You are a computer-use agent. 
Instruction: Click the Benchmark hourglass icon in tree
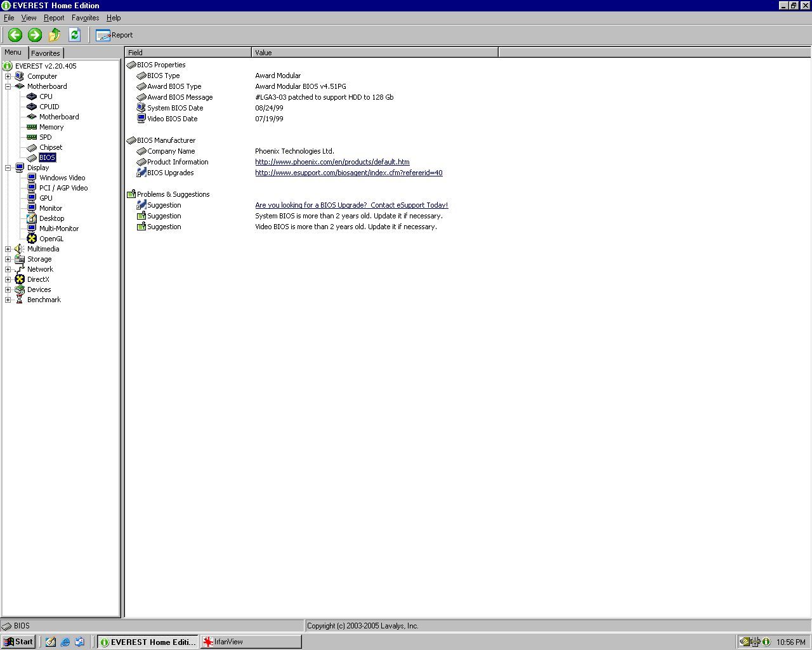click(x=19, y=300)
